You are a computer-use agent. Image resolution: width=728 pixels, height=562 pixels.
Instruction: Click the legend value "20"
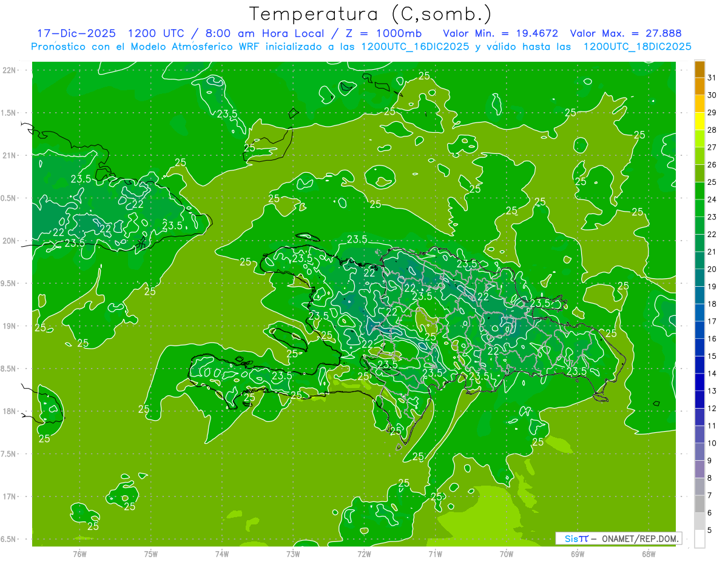point(712,269)
